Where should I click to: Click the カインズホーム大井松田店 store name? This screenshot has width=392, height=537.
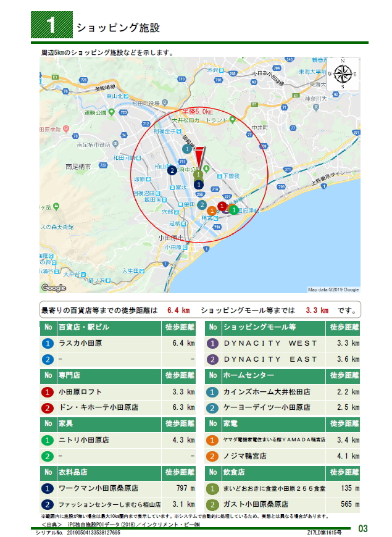[267, 392]
